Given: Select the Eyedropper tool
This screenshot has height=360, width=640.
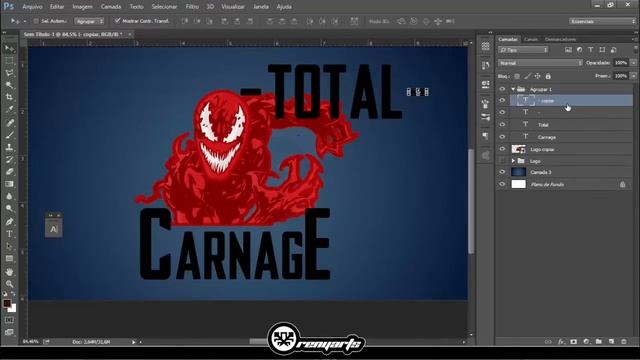Looking at the screenshot, I should 9,110.
